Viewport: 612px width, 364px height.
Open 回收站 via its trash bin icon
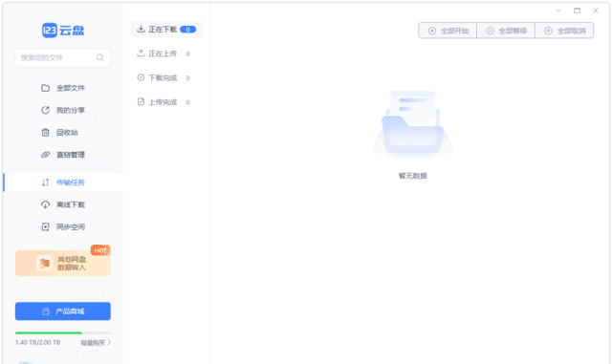point(45,132)
